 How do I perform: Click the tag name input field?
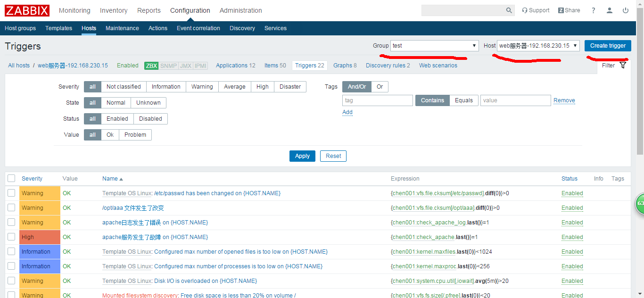coord(378,100)
